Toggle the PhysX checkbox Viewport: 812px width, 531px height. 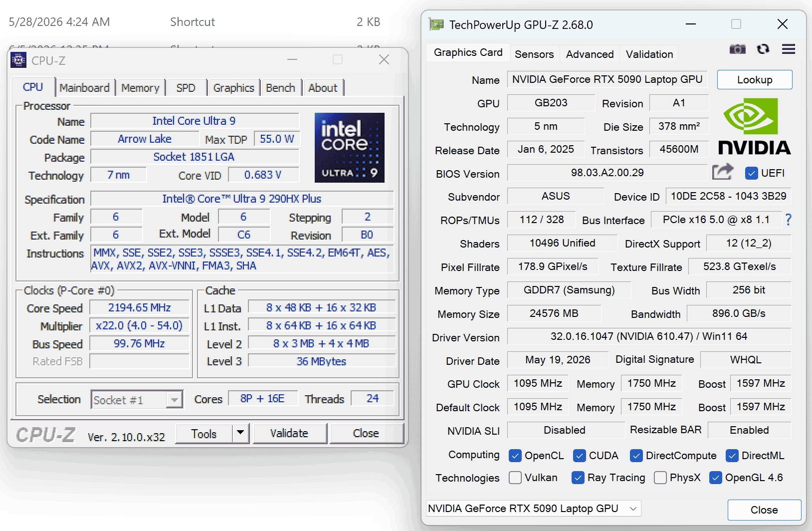[660, 478]
